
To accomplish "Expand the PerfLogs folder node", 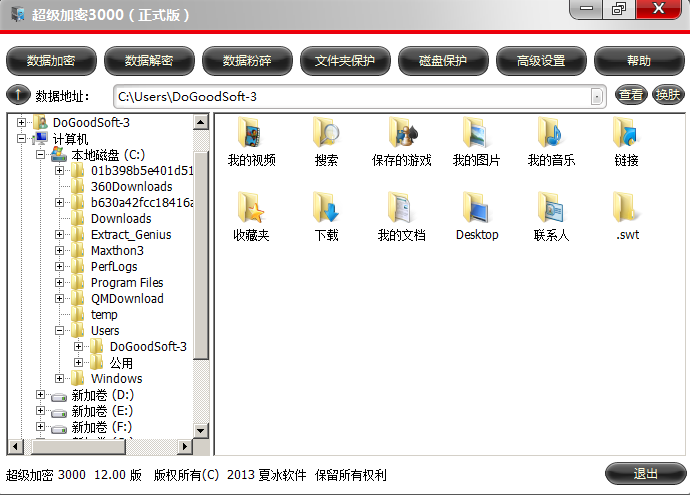I will point(59,267).
